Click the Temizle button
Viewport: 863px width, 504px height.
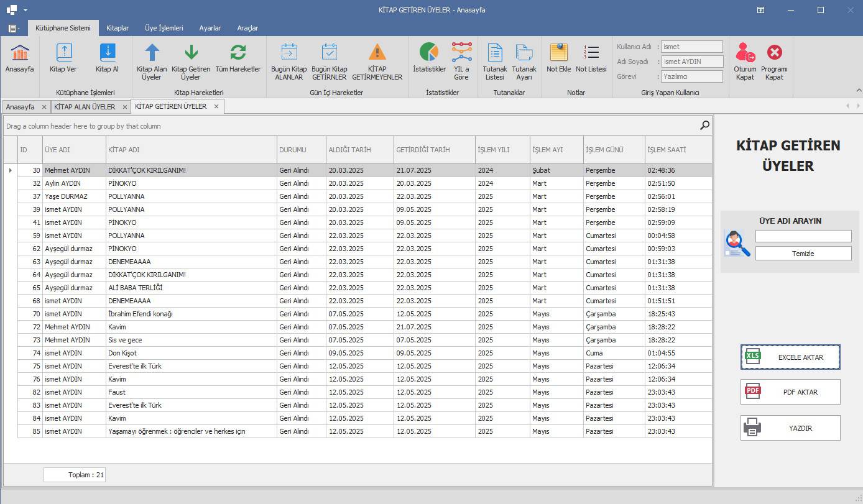click(x=803, y=254)
